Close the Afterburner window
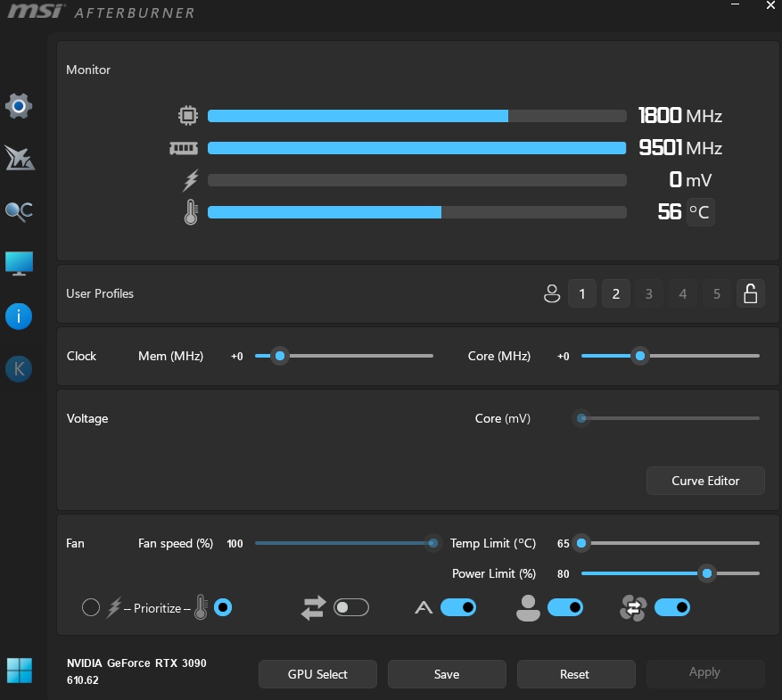 pyautogui.click(x=770, y=5)
